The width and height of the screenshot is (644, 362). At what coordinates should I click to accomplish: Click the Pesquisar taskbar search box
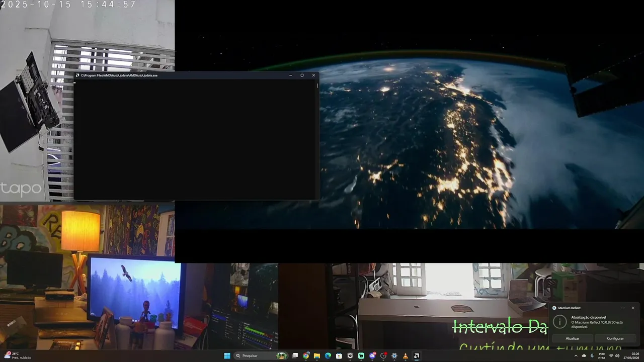[261, 356]
